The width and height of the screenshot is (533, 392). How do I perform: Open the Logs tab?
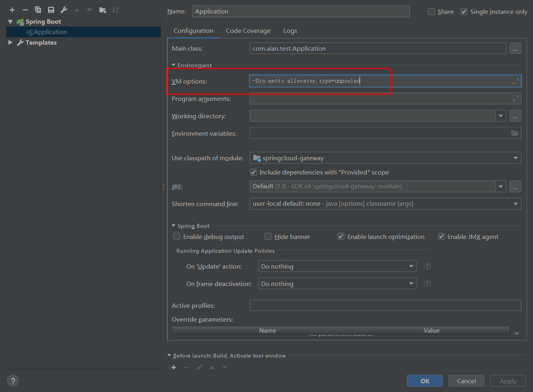click(x=290, y=31)
